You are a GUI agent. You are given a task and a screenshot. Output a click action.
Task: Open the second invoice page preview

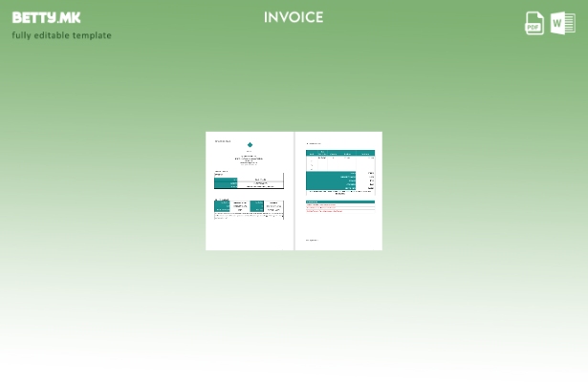point(339,191)
